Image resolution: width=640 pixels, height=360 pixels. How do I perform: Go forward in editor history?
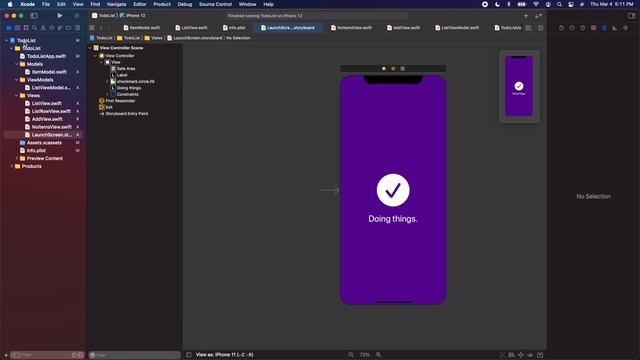[x=109, y=28]
